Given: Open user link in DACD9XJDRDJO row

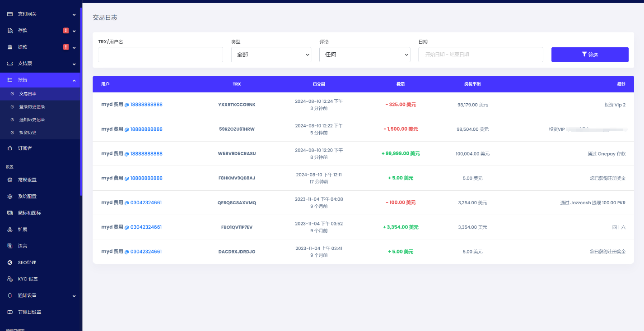Looking at the screenshot, I should pyautogui.click(x=143, y=252).
